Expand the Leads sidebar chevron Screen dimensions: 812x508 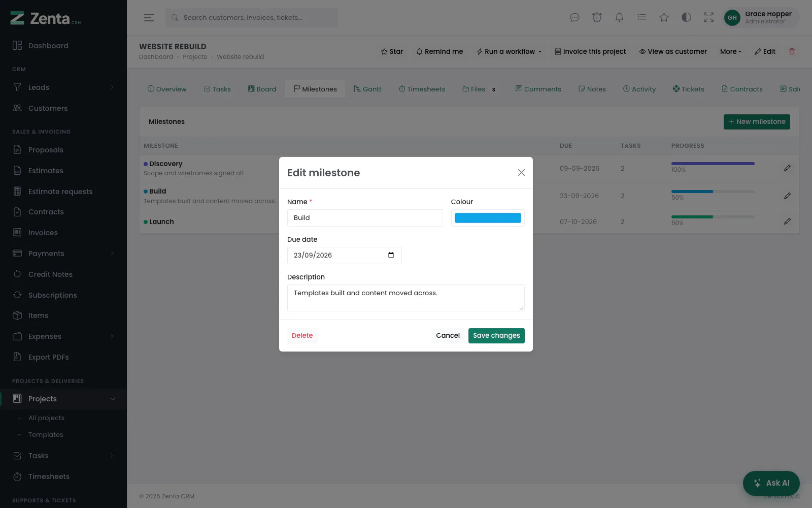pos(112,87)
